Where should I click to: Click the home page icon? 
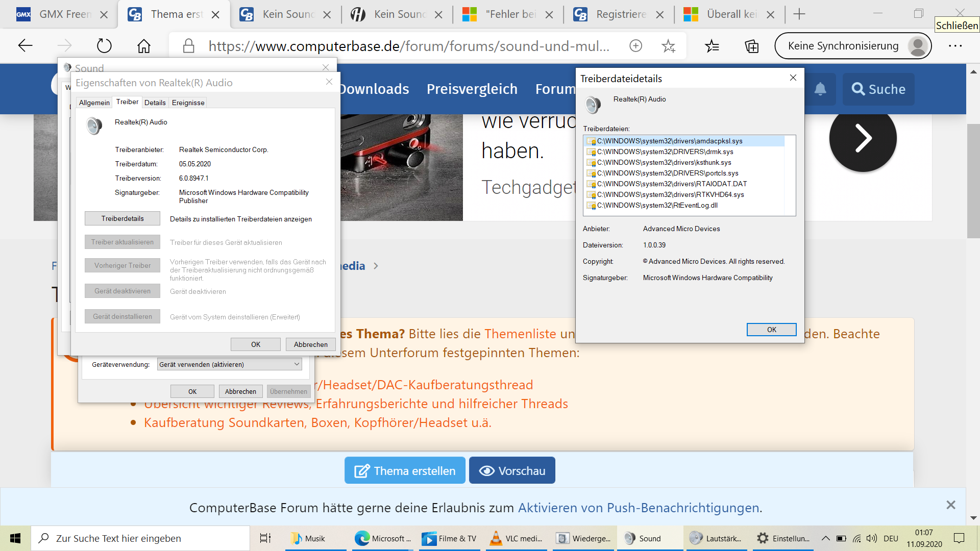pyautogui.click(x=144, y=46)
